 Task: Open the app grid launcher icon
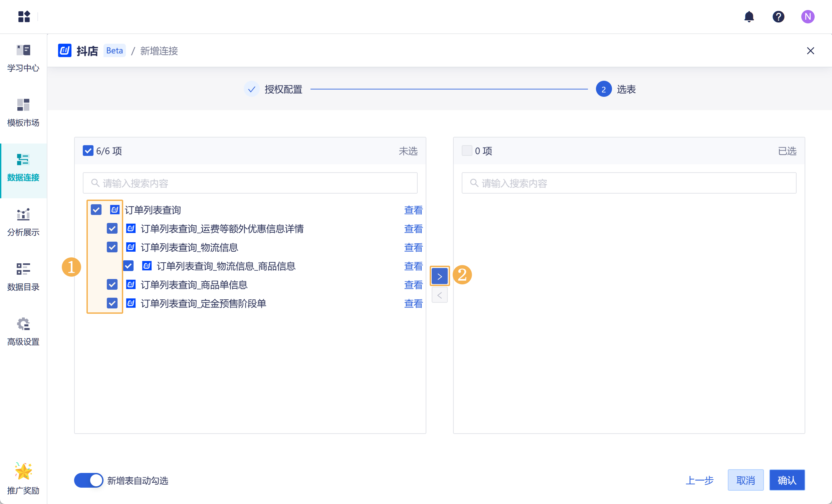tap(24, 17)
